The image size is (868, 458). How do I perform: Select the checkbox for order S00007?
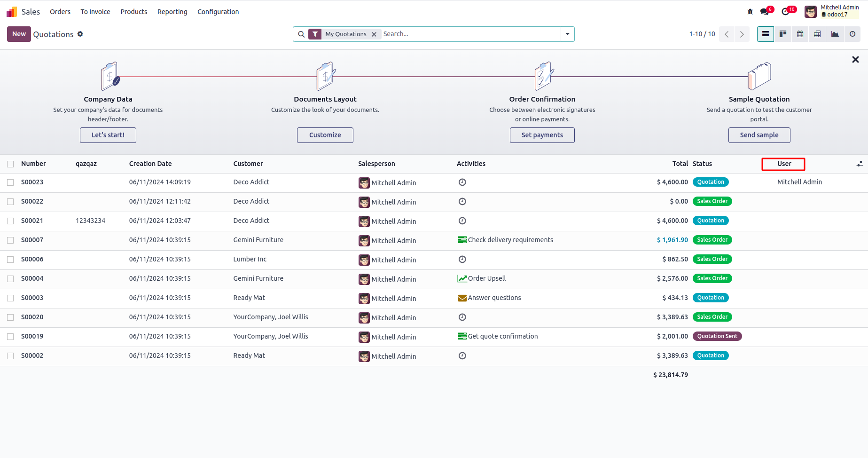click(10, 240)
